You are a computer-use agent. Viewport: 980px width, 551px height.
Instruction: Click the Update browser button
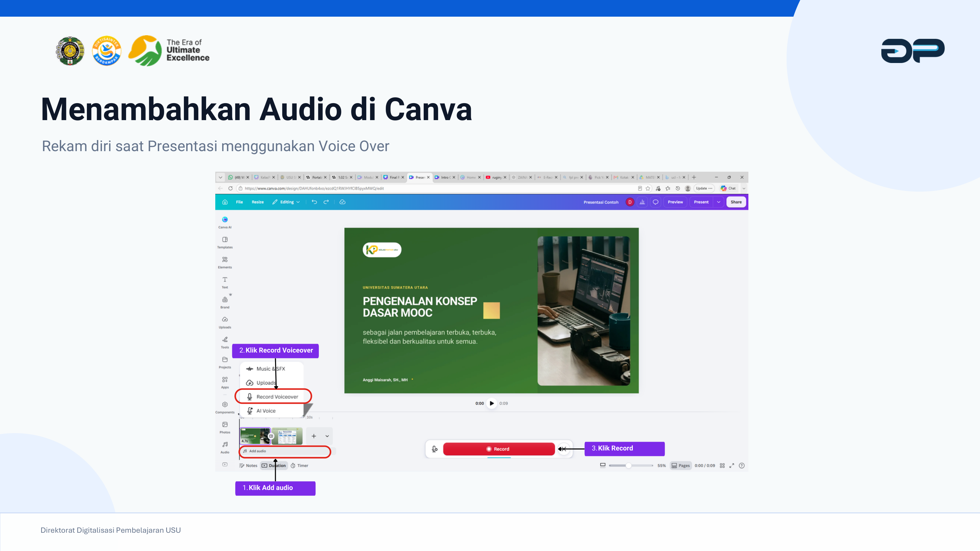704,188
